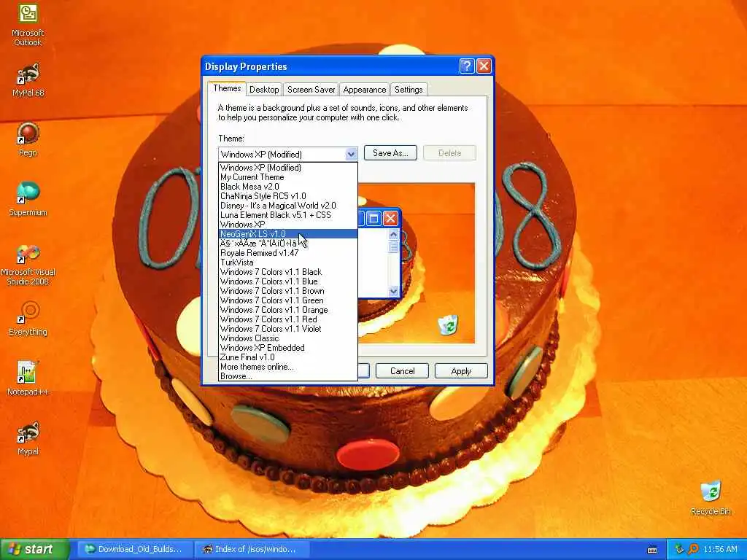
Task: Open the Screen Saver tab
Action: click(x=311, y=90)
